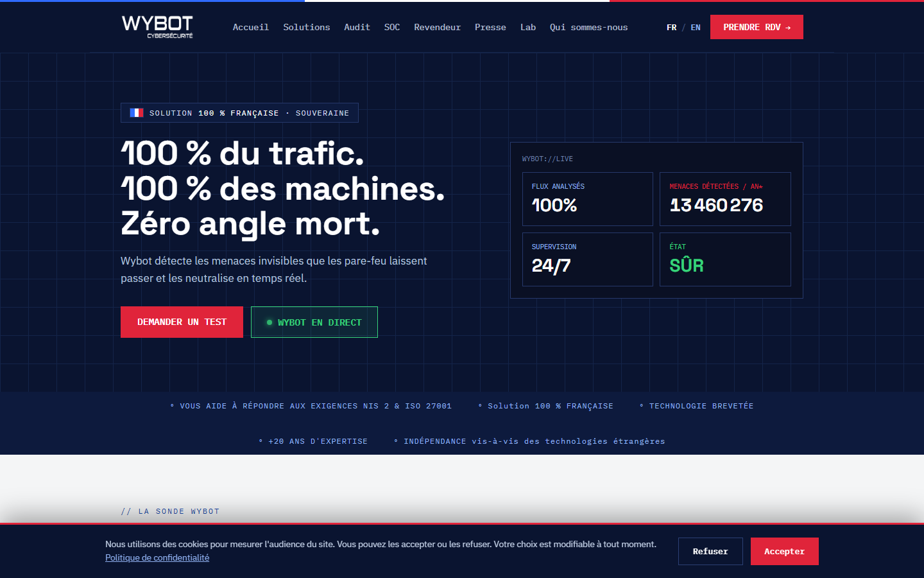Click the Zéro angle mort headline
Viewport: 924px width, 578px height.
point(250,223)
